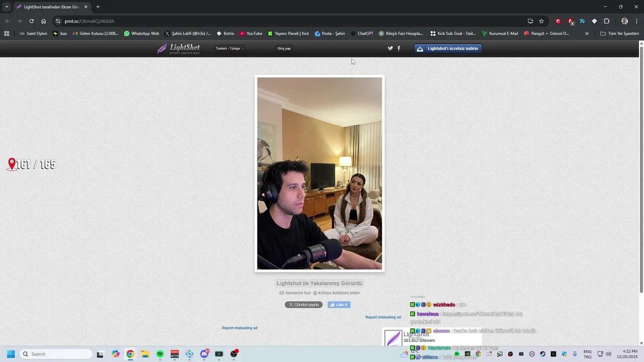This screenshot has width=644, height=362.
Task: Open site information icon in address bar
Action: coord(58,21)
